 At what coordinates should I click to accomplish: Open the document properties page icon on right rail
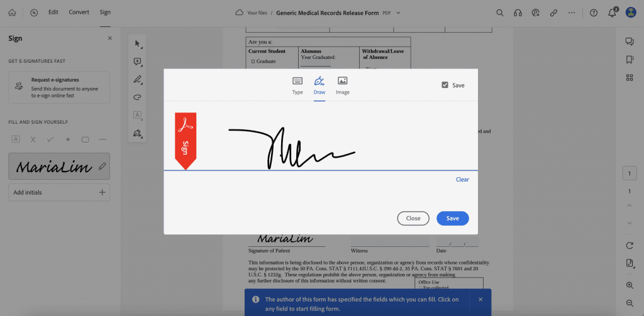pos(630,263)
